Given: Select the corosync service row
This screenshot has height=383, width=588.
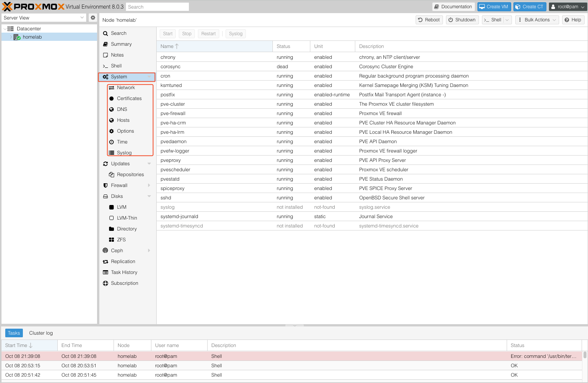Looking at the screenshot, I should pos(372,67).
